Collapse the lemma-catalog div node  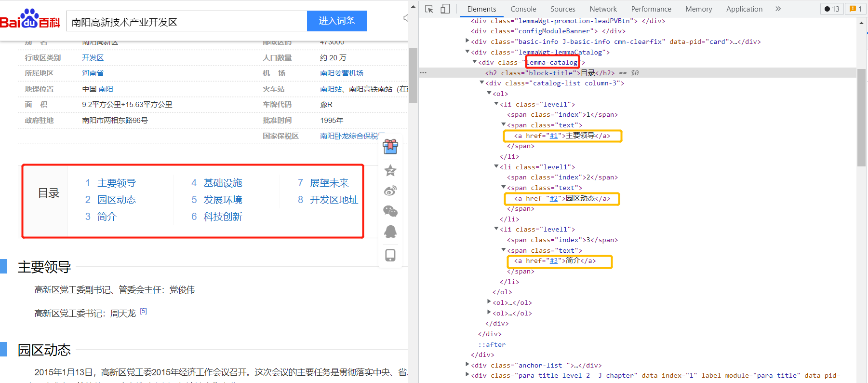(x=474, y=62)
